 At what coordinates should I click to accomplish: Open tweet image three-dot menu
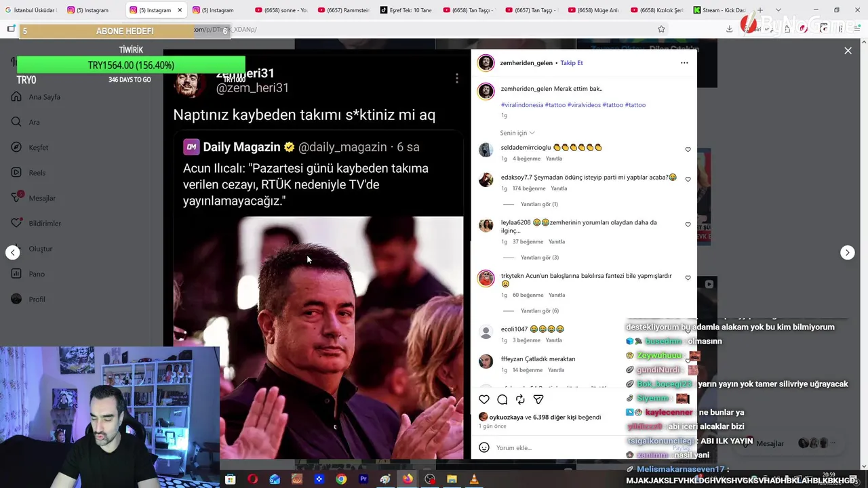(x=457, y=79)
